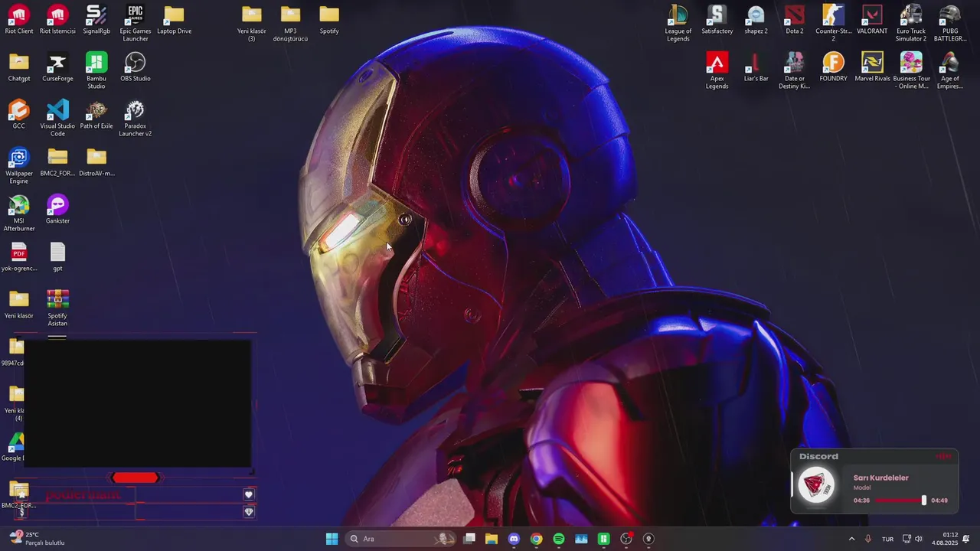980x551 pixels.
Task: Open the clock and date panel
Action: tap(944, 539)
